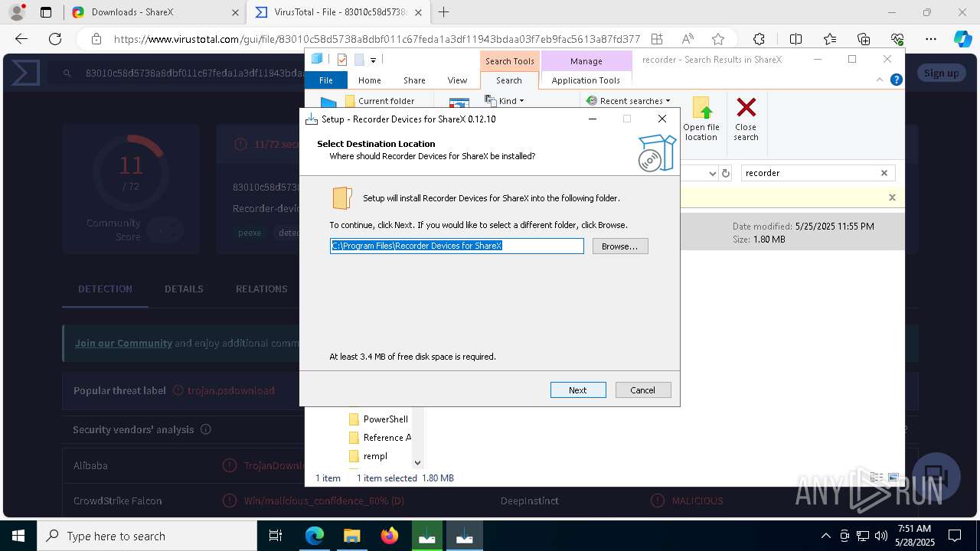
Task: Select the install folder path field
Action: click(457, 246)
